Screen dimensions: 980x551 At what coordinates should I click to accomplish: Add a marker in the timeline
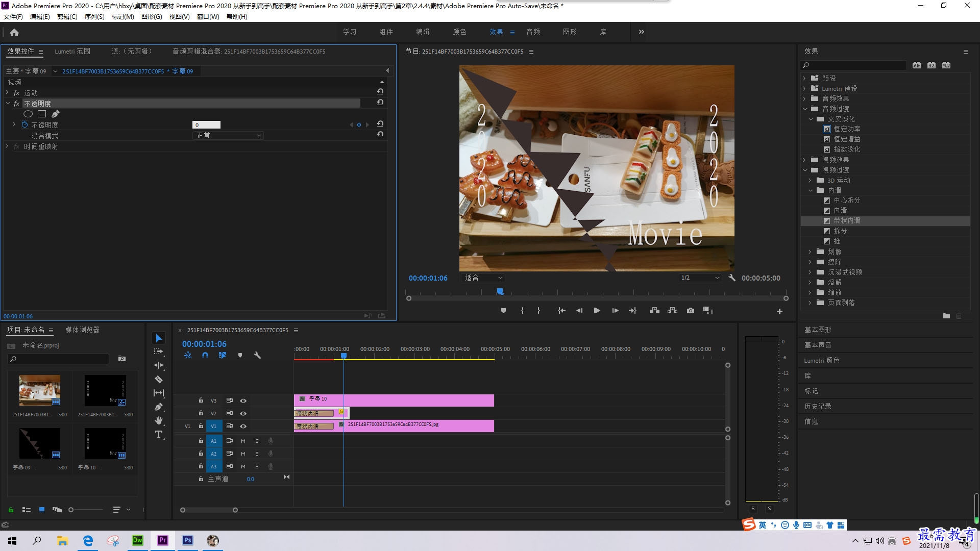[x=240, y=355]
